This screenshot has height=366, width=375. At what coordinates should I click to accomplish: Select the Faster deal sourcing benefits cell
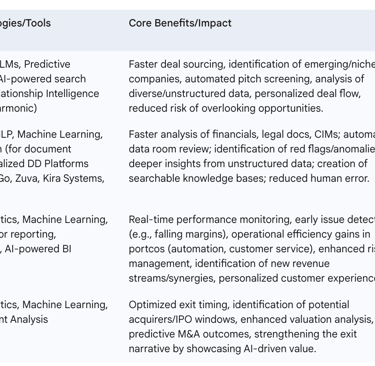pyautogui.click(x=252, y=86)
